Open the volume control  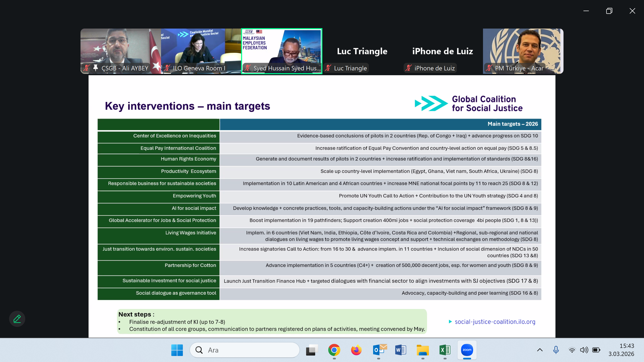(584, 350)
